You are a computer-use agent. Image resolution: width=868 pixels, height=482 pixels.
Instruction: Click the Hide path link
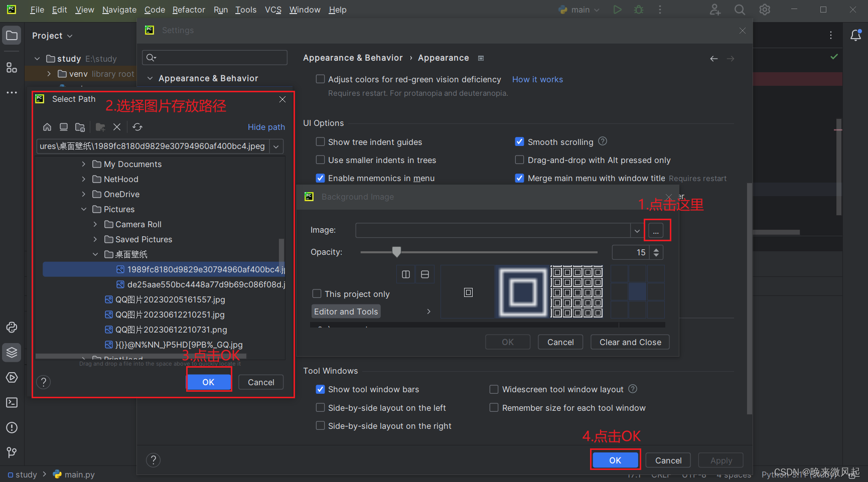point(266,127)
